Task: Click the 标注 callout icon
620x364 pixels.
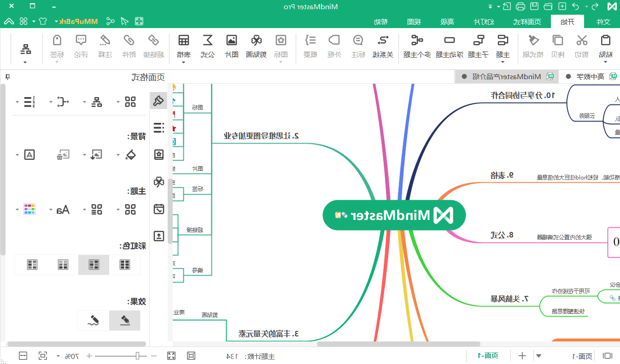Action: [358, 40]
